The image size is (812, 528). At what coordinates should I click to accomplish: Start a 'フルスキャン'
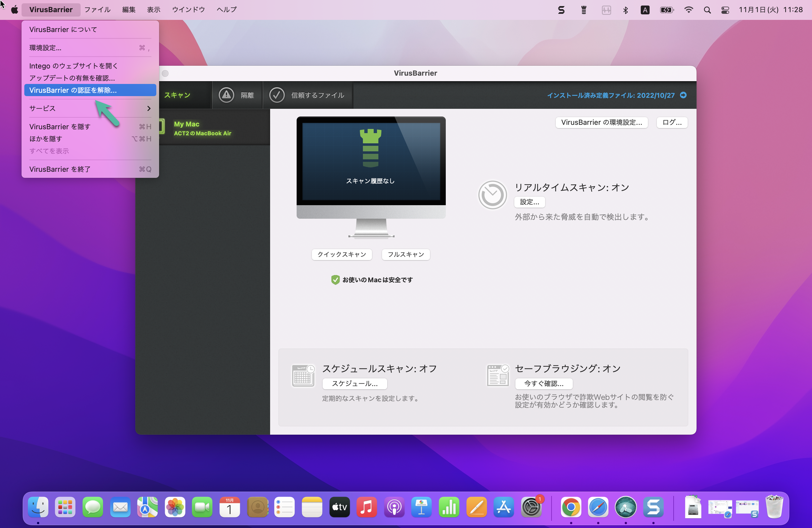[406, 254]
